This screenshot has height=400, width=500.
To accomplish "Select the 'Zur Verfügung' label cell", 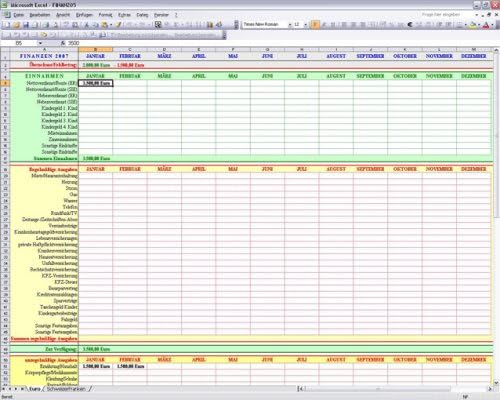I will 44,349.
